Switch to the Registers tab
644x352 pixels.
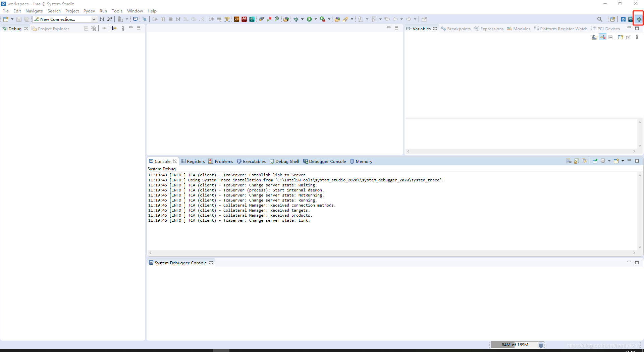(193, 161)
